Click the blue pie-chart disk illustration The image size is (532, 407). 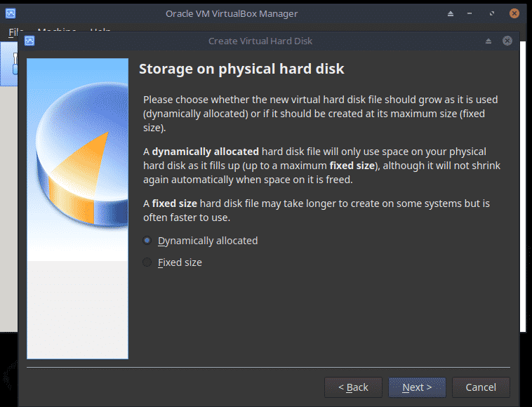pyautogui.click(x=77, y=161)
